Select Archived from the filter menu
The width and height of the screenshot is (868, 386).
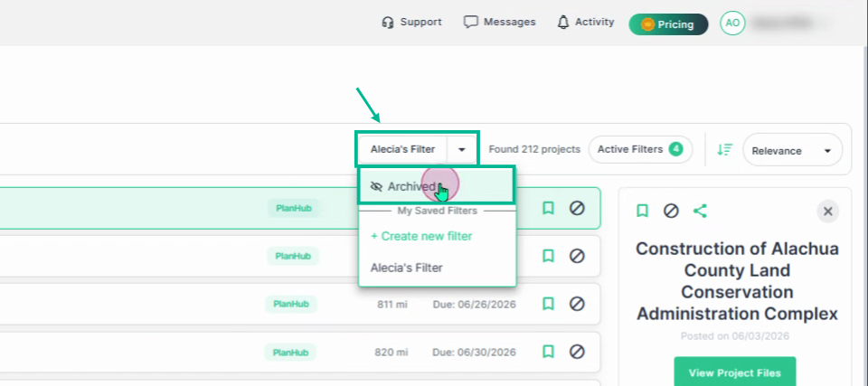click(437, 186)
